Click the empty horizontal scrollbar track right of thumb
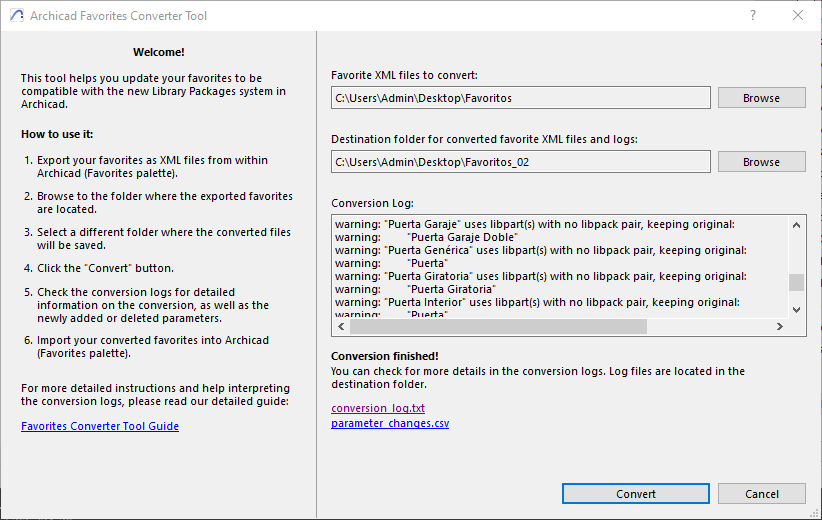The height and width of the screenshot is (520, 822). (x=708, y=327)
